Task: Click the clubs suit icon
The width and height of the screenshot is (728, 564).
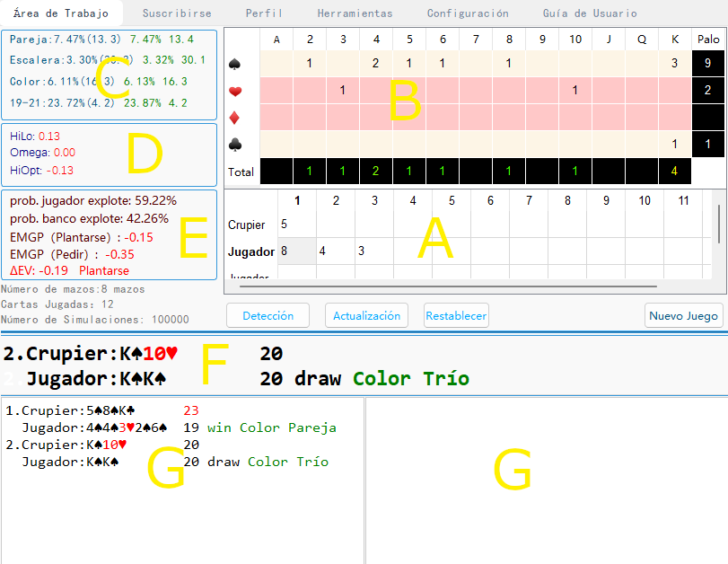Action: [x=236, y=145]
